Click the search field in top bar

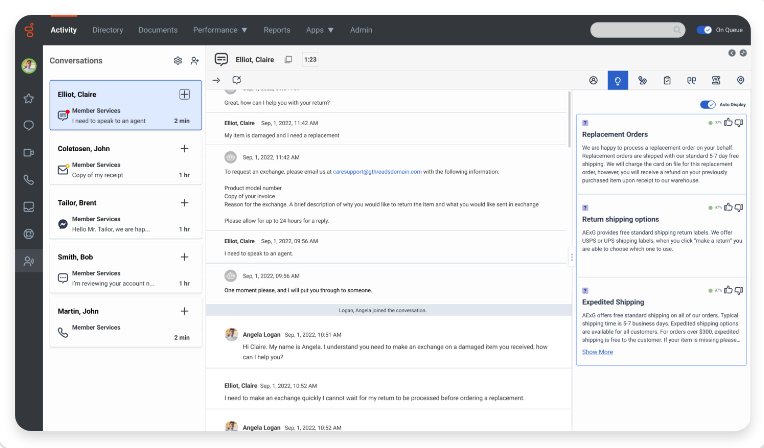coord(637,30)
